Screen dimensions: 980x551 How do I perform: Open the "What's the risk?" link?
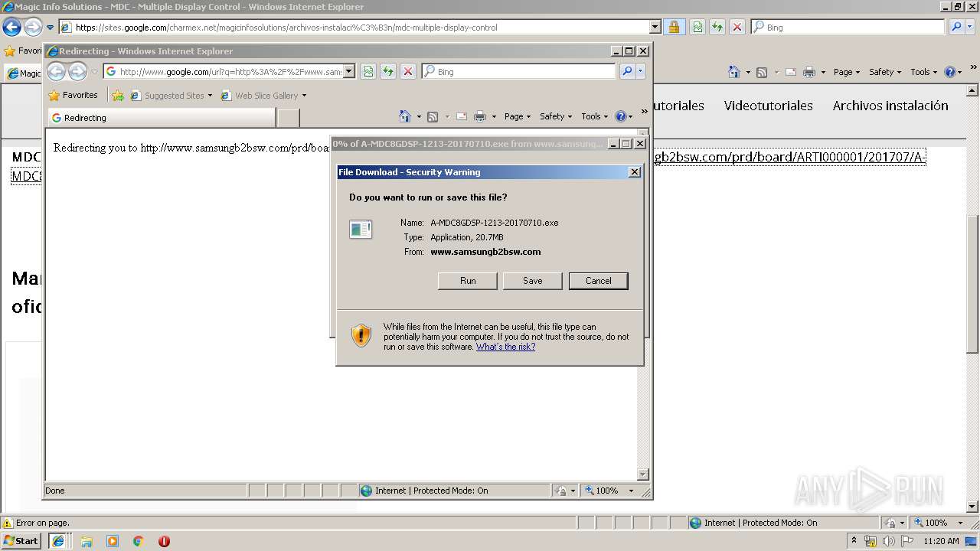505,347
